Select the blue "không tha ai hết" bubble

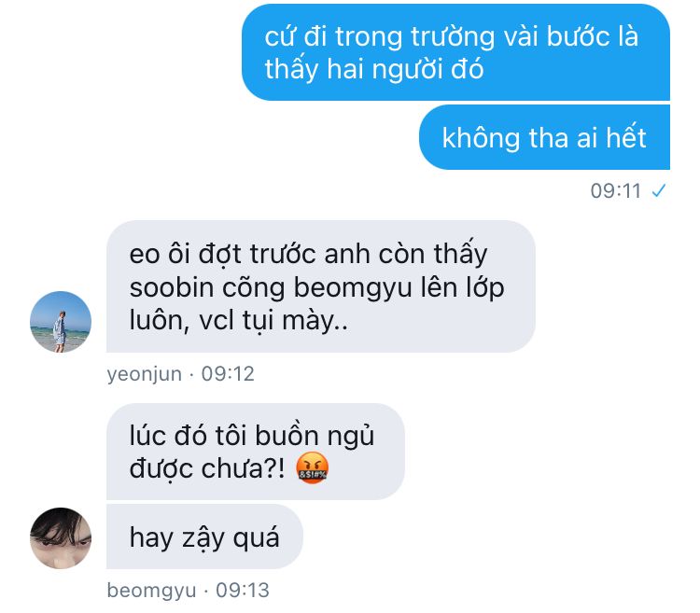tap(544, 137)
